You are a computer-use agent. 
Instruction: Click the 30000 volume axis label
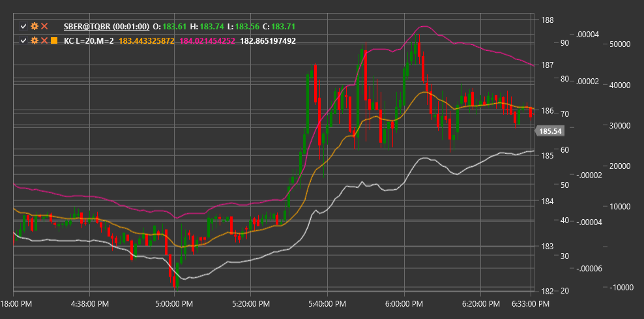coord(619,126)
